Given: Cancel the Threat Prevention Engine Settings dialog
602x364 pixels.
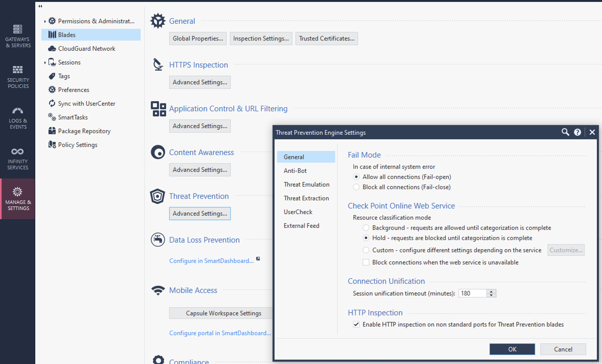Looking at the screenshot, I should coord(563,349).
